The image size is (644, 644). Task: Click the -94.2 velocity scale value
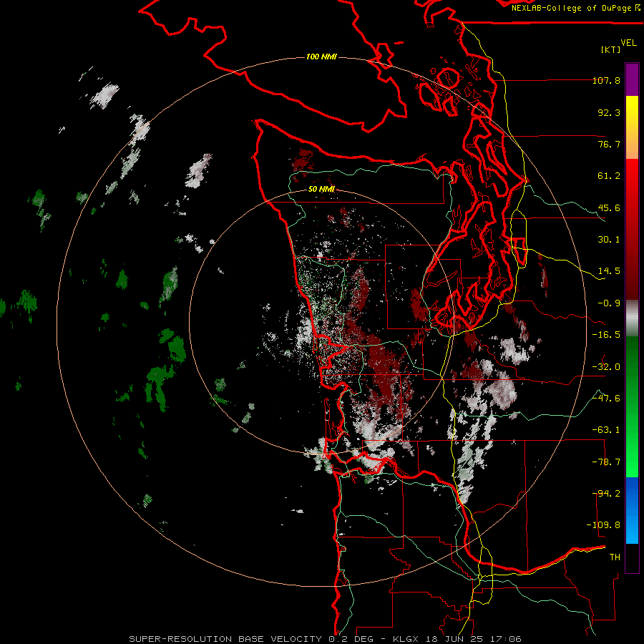pyautogui.click(x=606, y=494)
